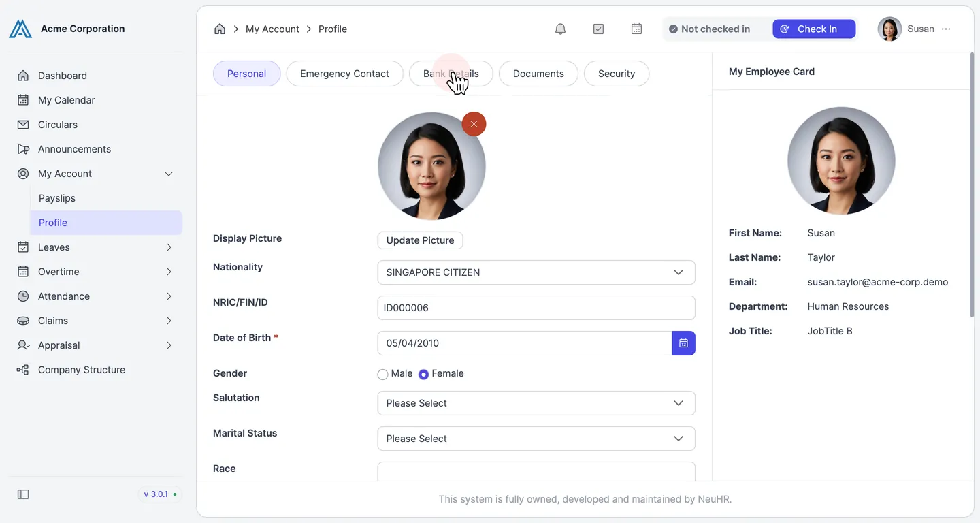Click the Profile breadcrumb link

[333, 29]
